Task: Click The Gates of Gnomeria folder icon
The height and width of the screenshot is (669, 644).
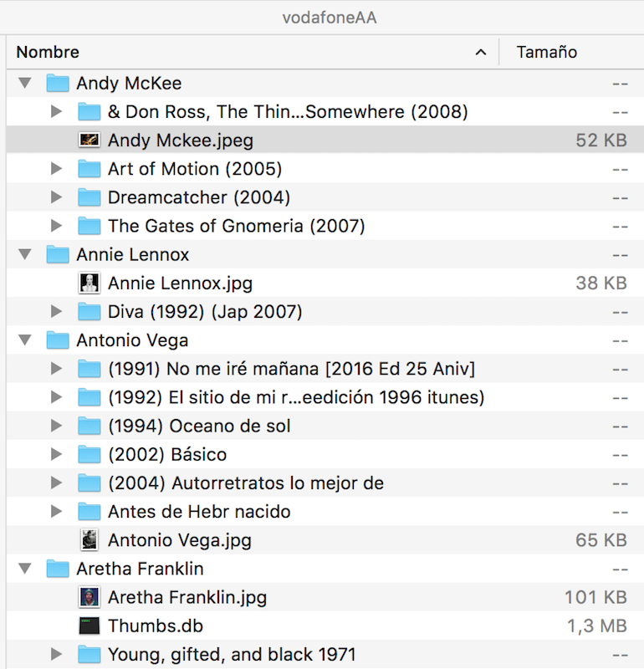Action: [x=89, y=226]
